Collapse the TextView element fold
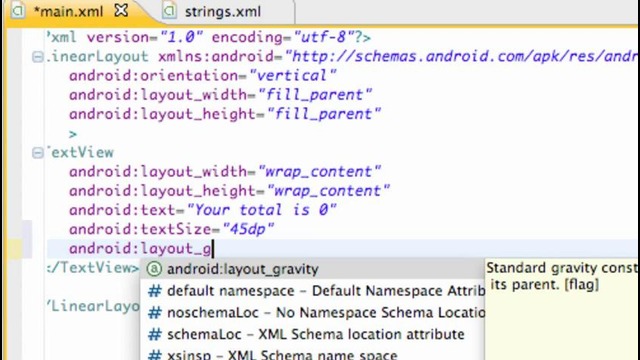 point(38,153)
